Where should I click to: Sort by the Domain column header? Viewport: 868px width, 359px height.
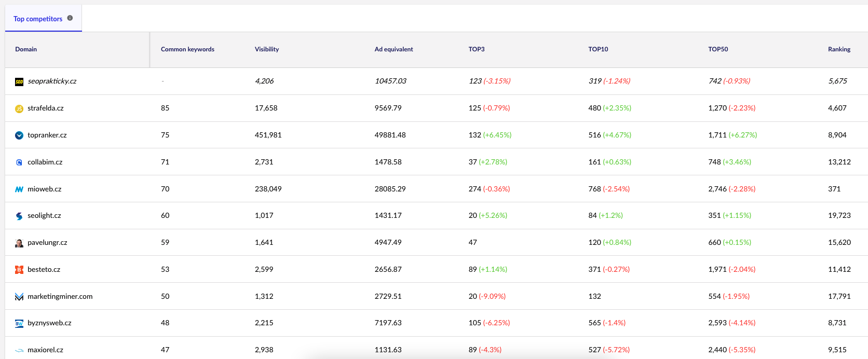(x=26, y=49)
